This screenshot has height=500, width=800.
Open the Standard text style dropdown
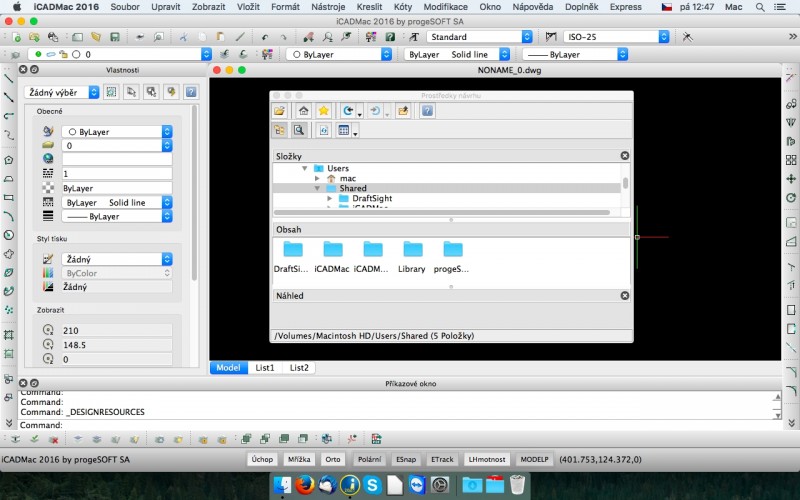point(480,37)
